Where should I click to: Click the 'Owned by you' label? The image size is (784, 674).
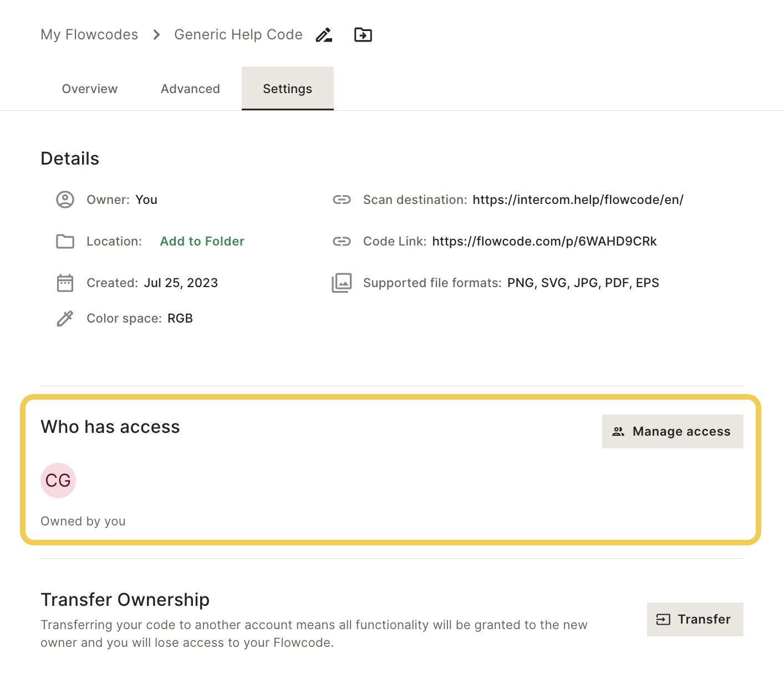83,521
